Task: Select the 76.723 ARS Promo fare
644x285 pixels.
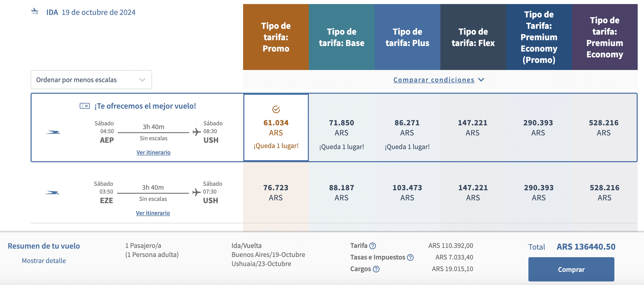Action: (x=276, y=193)
